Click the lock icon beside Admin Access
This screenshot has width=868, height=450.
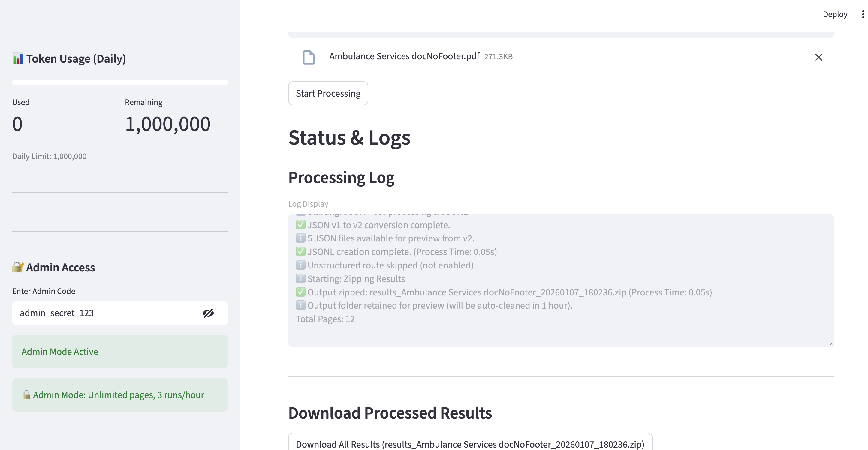pyautogui.click(x=17, y=267)
